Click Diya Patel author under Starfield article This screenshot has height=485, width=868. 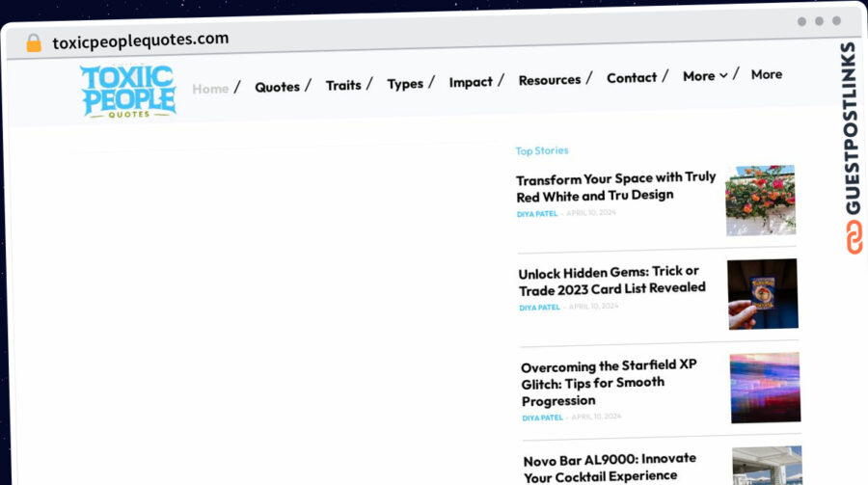542,418
